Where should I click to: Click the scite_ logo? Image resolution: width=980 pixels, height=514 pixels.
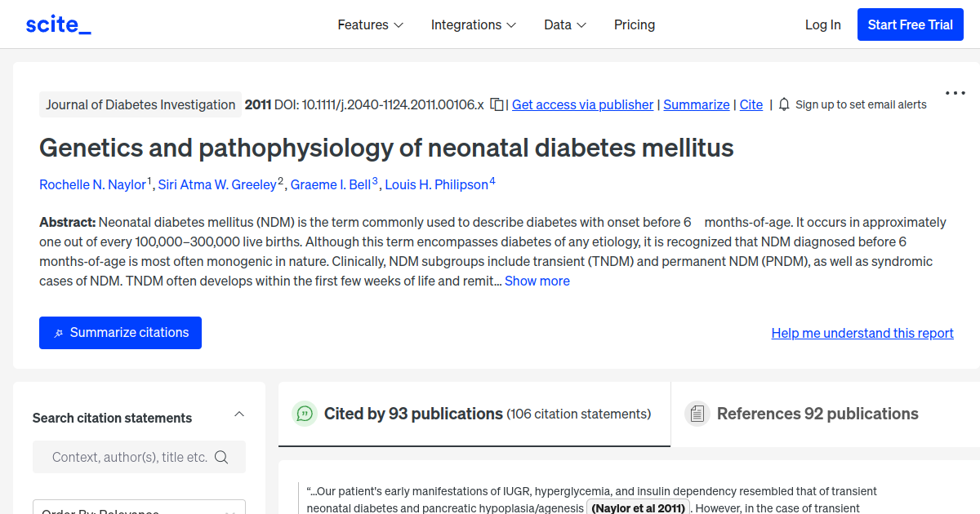tap(58, 24)
